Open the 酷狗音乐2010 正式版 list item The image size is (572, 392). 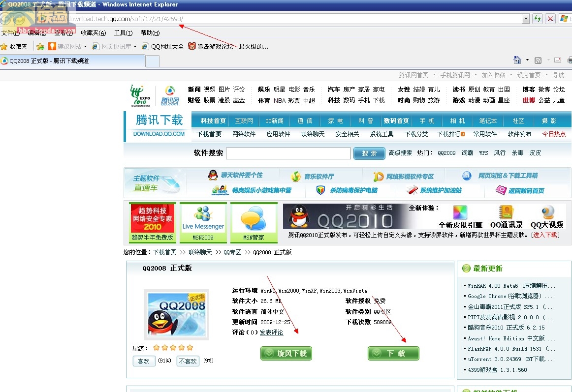pyautogui.click(x=506, y=328)
